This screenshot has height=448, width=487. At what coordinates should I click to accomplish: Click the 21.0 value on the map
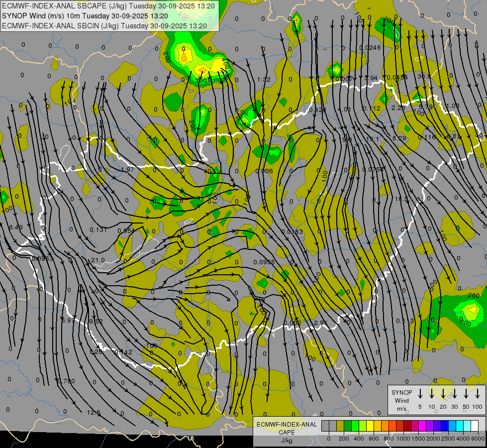97,260
